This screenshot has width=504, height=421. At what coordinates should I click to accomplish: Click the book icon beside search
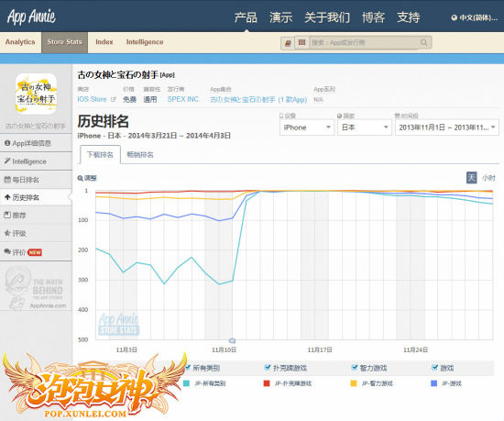pos(288,43)
